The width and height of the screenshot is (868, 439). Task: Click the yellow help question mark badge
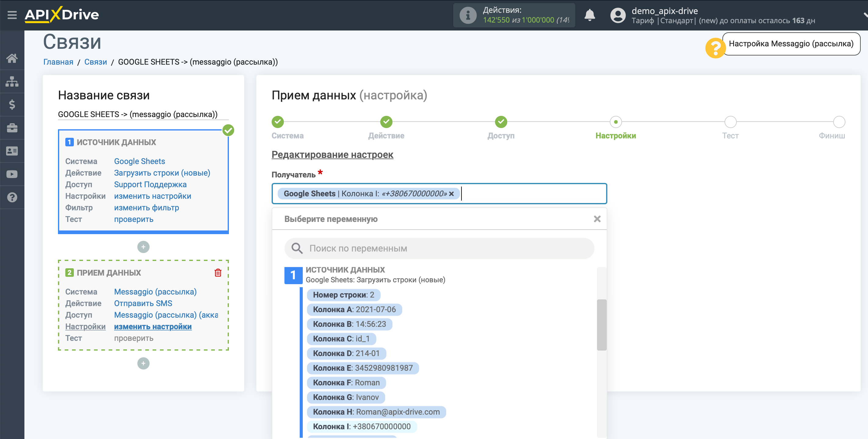point(715,48)
